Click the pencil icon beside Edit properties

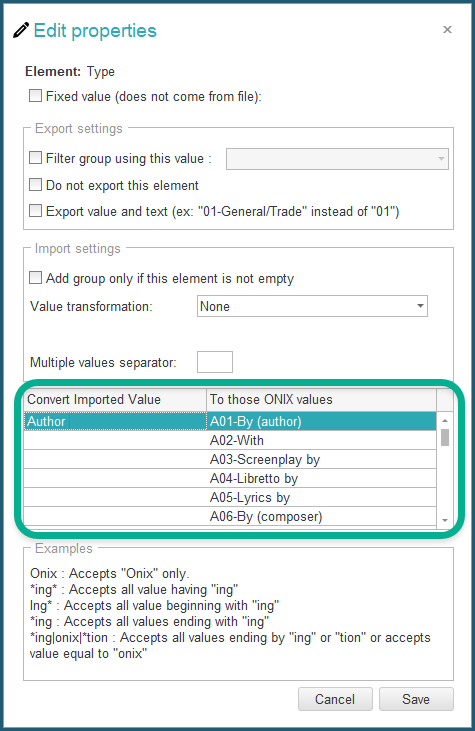(x=21, y=30)
